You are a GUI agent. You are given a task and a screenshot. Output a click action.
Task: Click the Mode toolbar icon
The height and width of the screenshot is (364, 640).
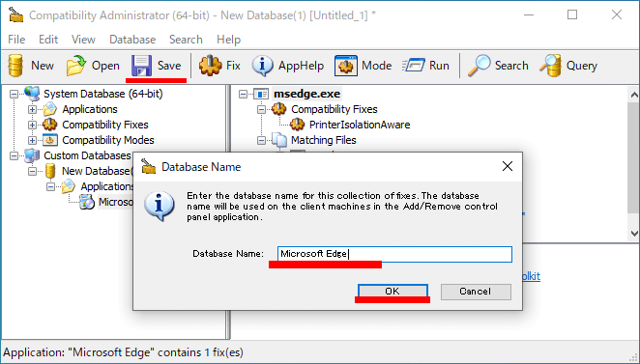click(x=346, y=66)
